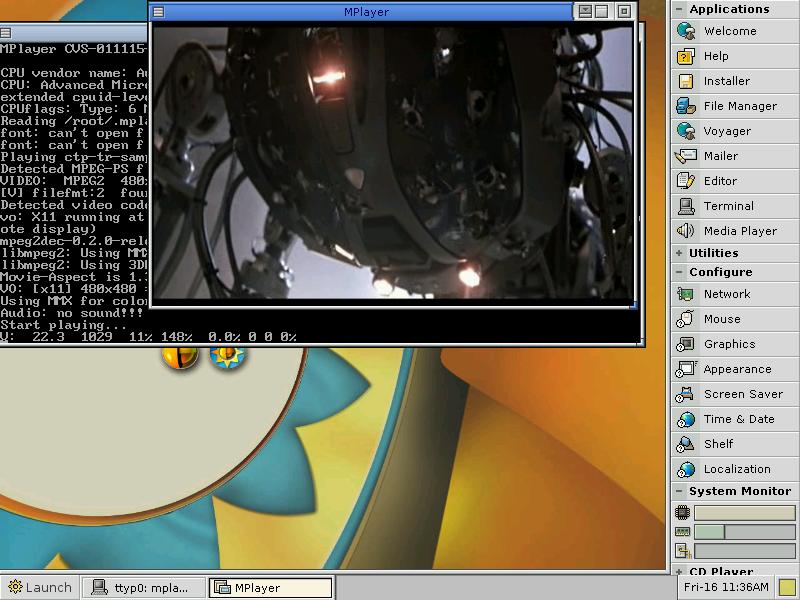The image size is (800, 600).
Task: Click the Utilities section heading text
Action: click(x=713, y=253)
